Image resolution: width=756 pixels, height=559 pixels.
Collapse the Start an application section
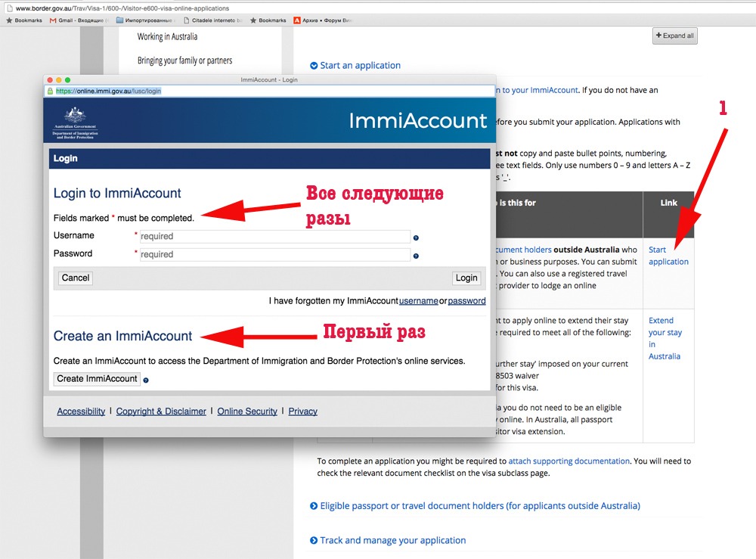[355, 66]
